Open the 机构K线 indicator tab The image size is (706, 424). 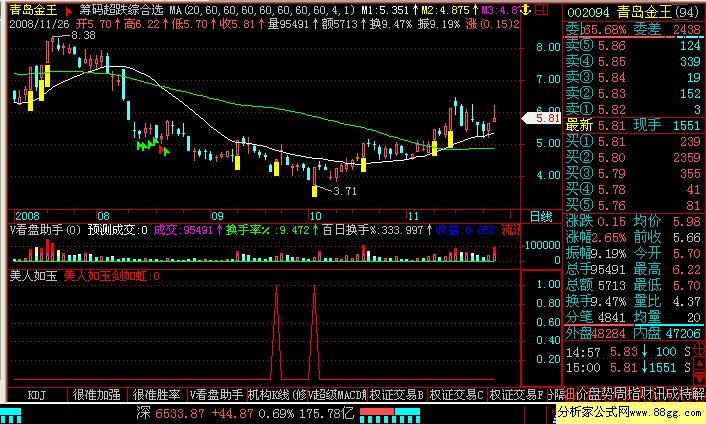[277, 395]
